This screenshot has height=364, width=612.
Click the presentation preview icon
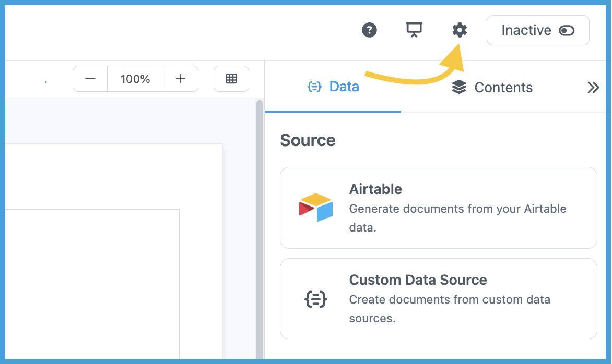point(414,30)
